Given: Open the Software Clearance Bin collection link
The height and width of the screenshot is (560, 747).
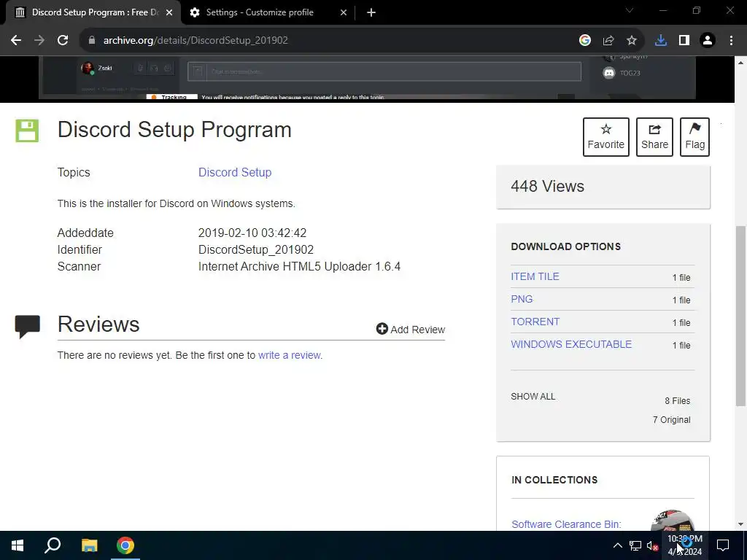Looking at the screenshot, I should pyautogui.click(x=566, y=524).
